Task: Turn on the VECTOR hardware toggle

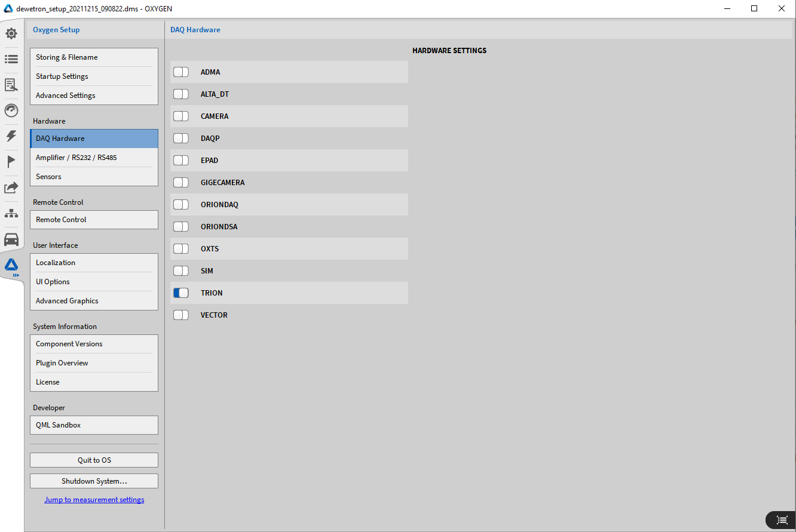Action: pos(181,315)
